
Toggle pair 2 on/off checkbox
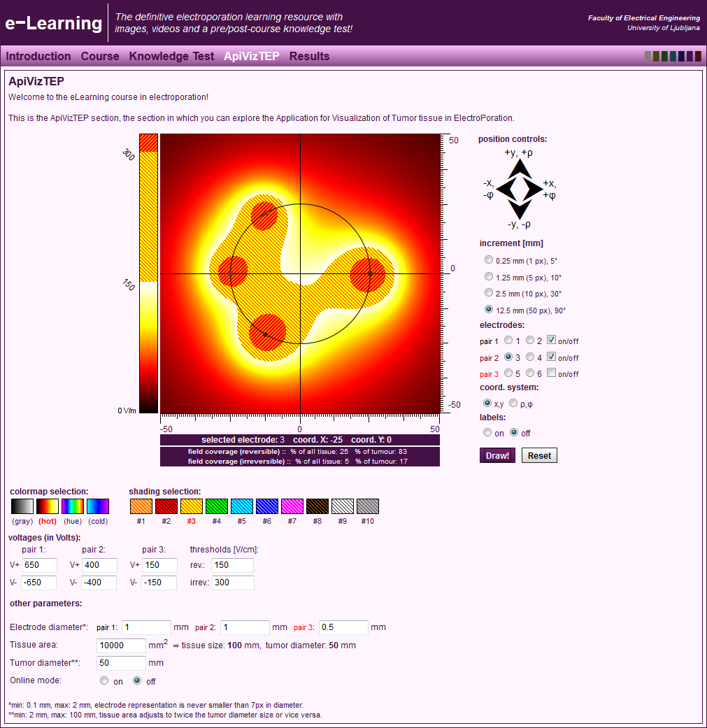click(x=551, y=357)
